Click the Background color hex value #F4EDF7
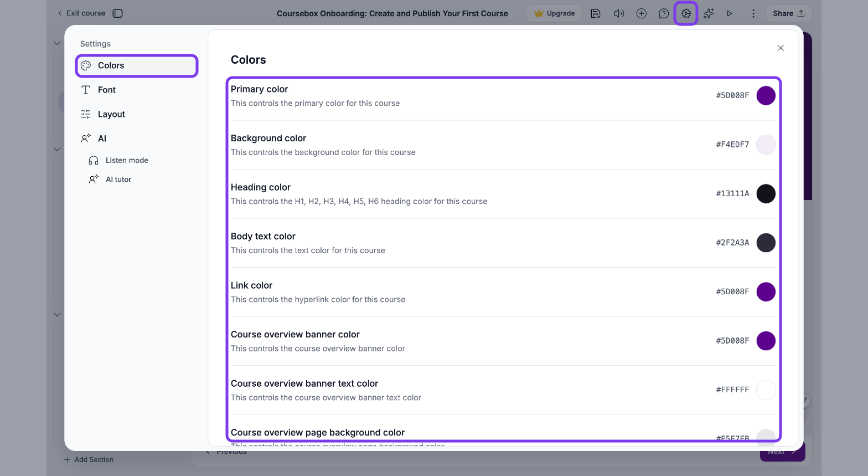The image size is (868, 476). pyautogui.click(x=732, y=145)
